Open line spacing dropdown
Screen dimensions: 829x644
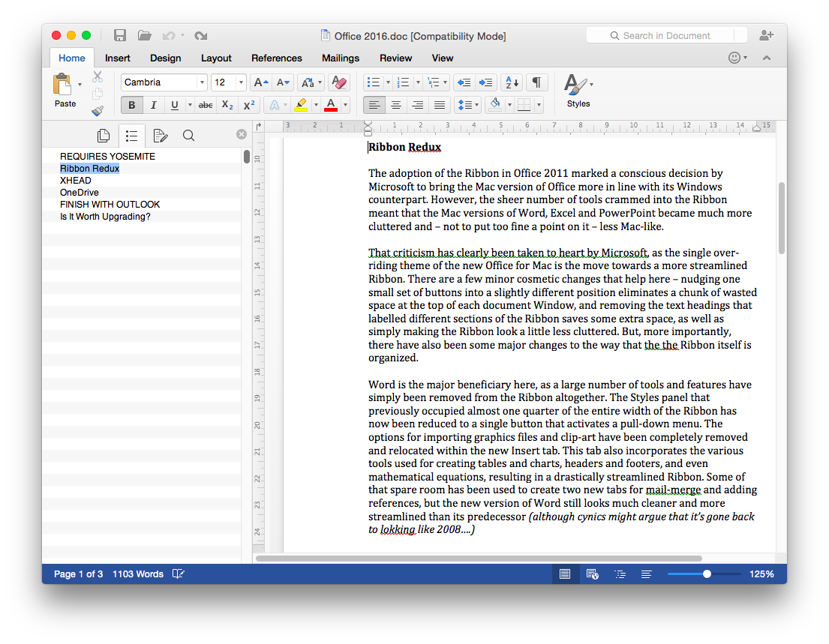click(467, 105)
